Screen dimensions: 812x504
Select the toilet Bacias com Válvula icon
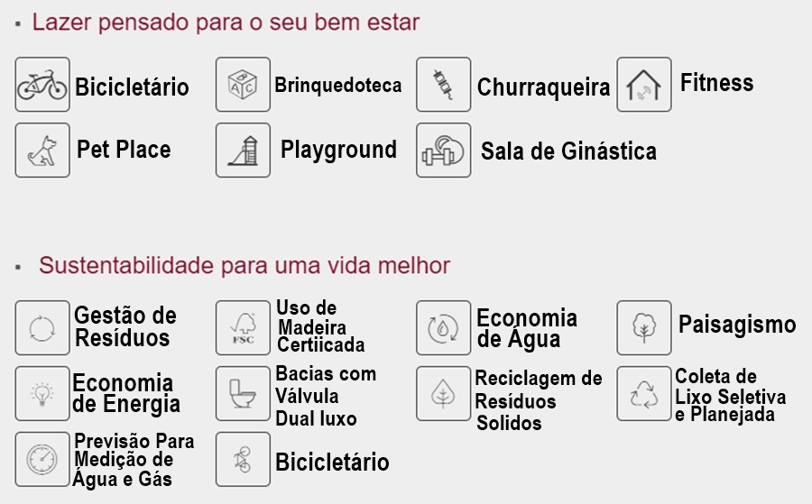243,393
